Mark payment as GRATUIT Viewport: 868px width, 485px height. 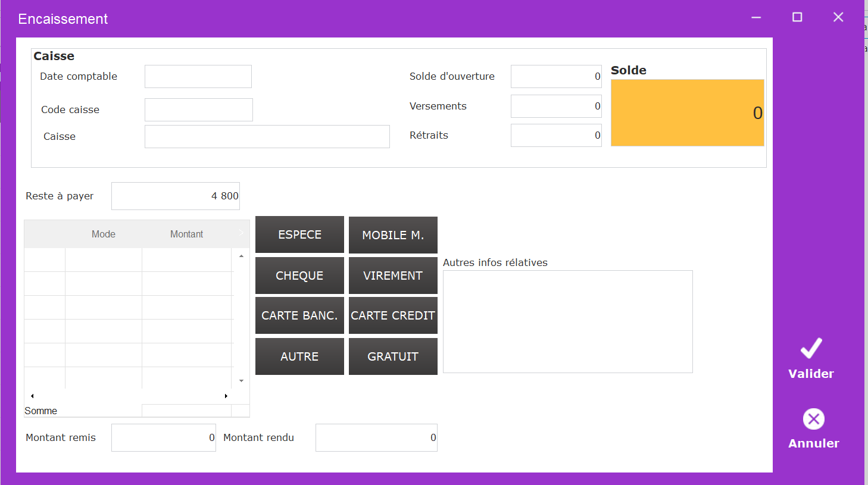[393, 356]
